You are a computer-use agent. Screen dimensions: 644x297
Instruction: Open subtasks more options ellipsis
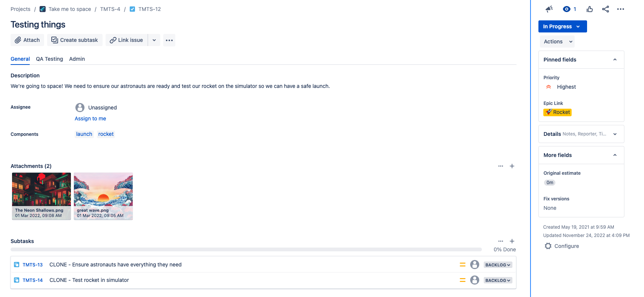click(501, 241)
